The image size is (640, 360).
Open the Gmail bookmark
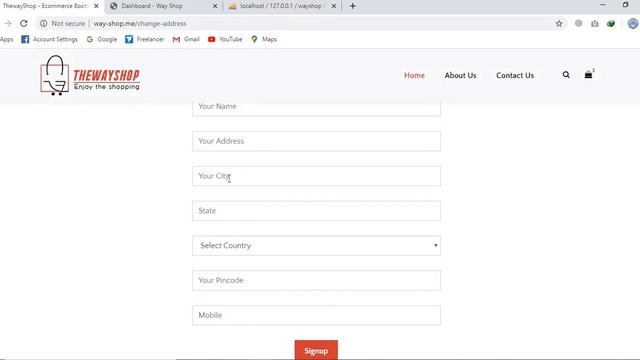pyautogui.click(x=186, y=39)
